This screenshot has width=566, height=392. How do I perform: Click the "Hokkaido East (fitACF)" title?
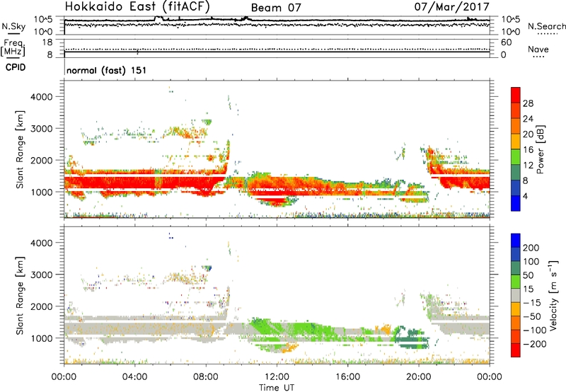tap(137, 6)
